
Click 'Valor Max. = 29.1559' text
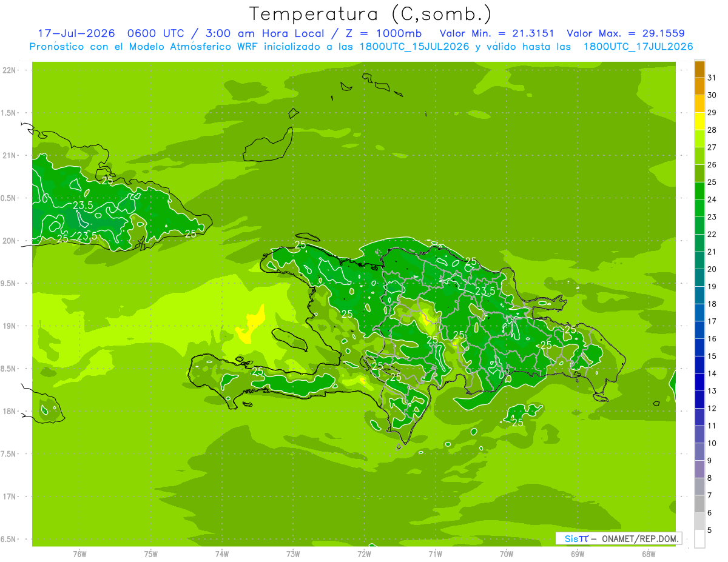pos(625,33)
